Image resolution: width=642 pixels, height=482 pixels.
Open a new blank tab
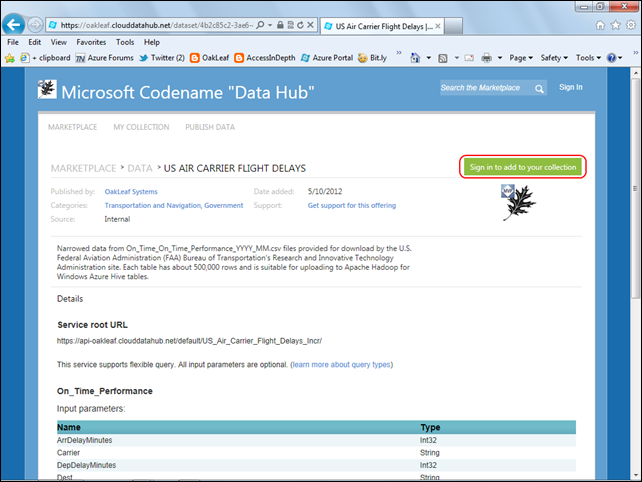pos(453,26)
